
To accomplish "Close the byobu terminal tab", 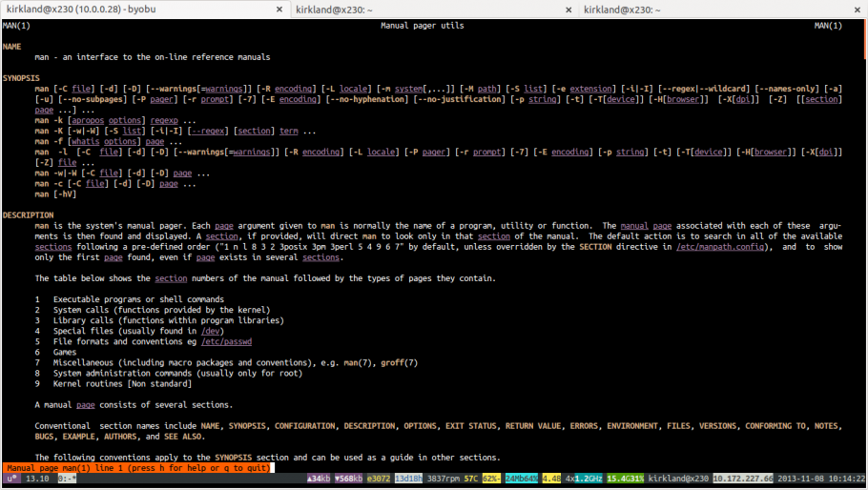I will (x=279, y=10).
